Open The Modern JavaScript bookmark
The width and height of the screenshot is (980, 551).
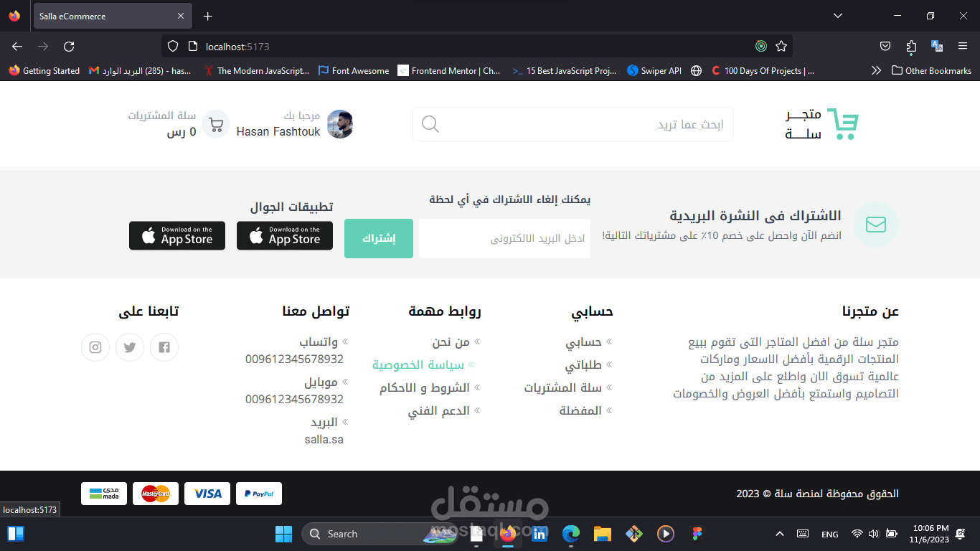[257, 70]
